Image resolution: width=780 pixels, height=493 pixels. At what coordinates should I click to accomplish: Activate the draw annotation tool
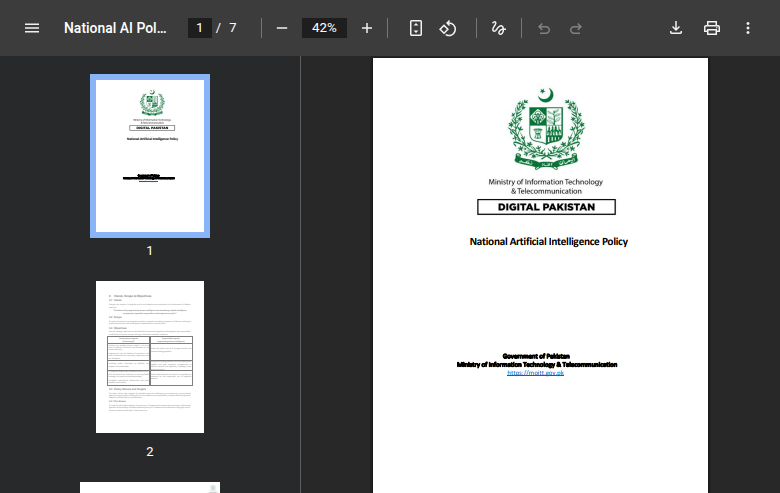498,28
